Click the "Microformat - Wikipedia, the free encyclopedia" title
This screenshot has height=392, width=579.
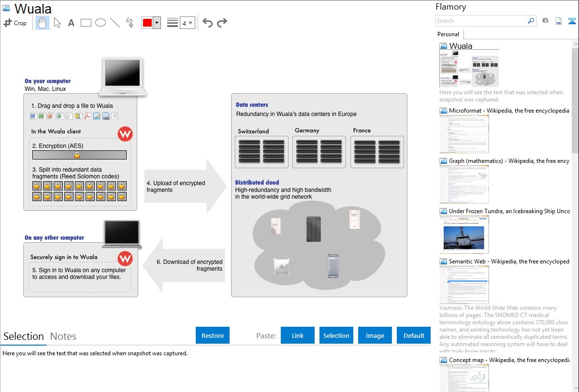point(509,111)
